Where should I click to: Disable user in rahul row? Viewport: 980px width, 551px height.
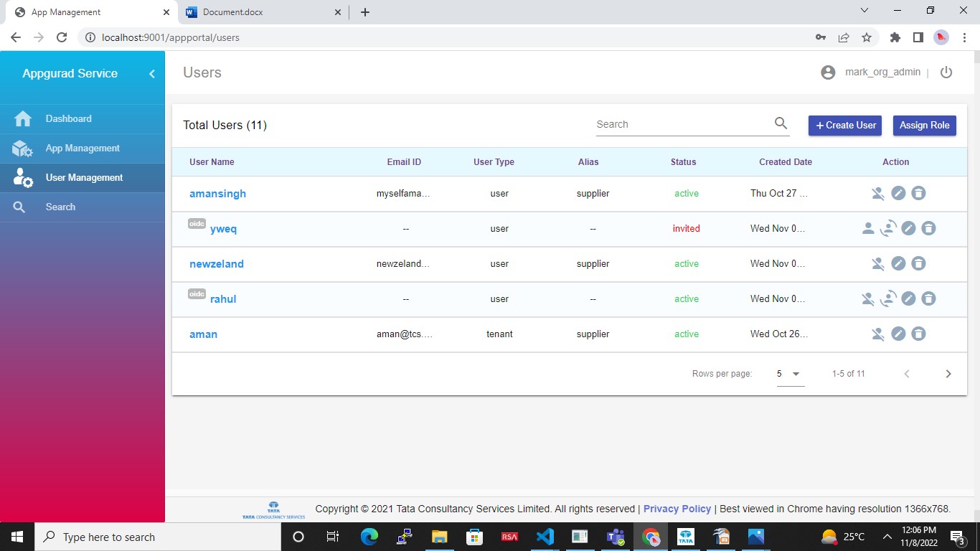coord(868,298)
